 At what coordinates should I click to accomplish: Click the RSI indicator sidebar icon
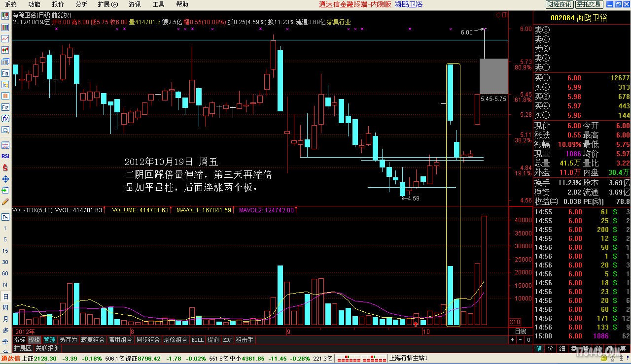[5, 156]
